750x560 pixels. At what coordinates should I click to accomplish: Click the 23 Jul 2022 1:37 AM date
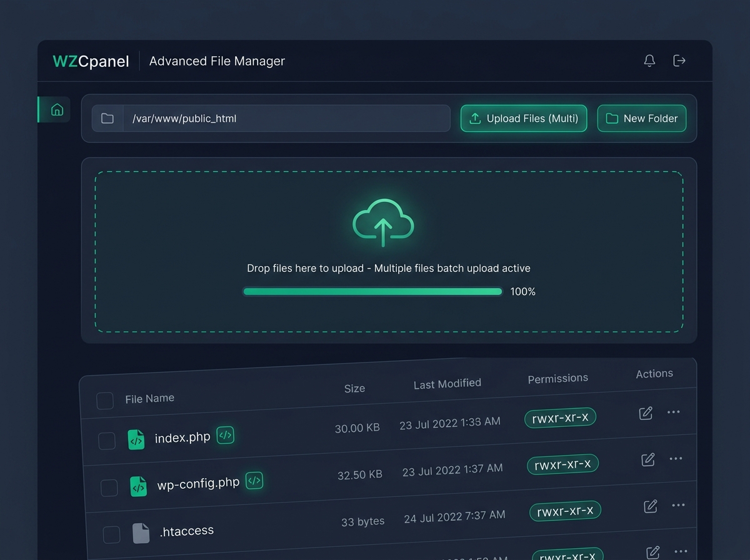[452, 470]
